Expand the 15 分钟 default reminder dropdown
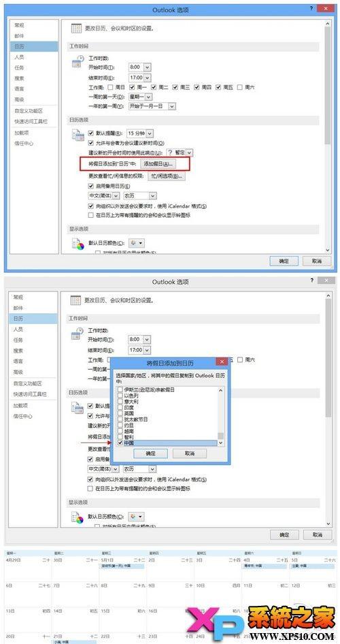The height and width of the screenshot is (644, 340). click(140, 133)
